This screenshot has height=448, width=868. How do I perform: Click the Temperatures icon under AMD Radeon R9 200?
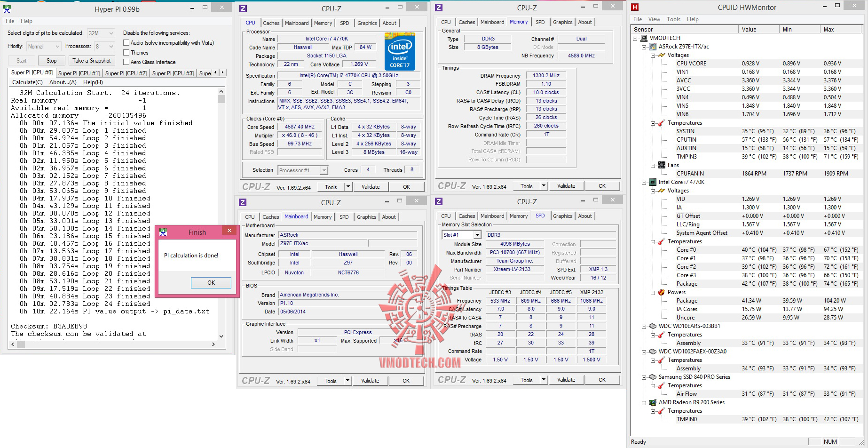pos(661,411)
